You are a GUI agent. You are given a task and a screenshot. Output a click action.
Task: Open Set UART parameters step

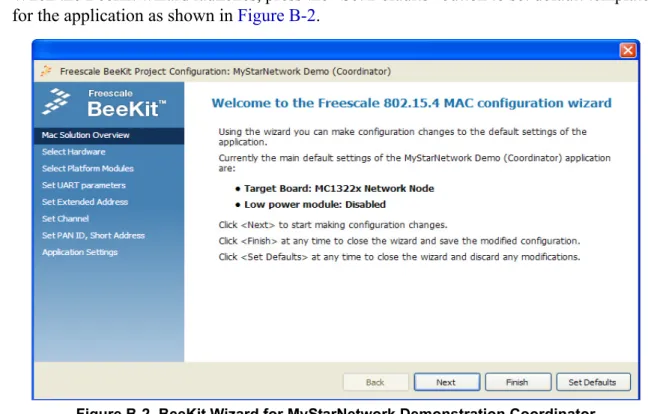(83, 185)
